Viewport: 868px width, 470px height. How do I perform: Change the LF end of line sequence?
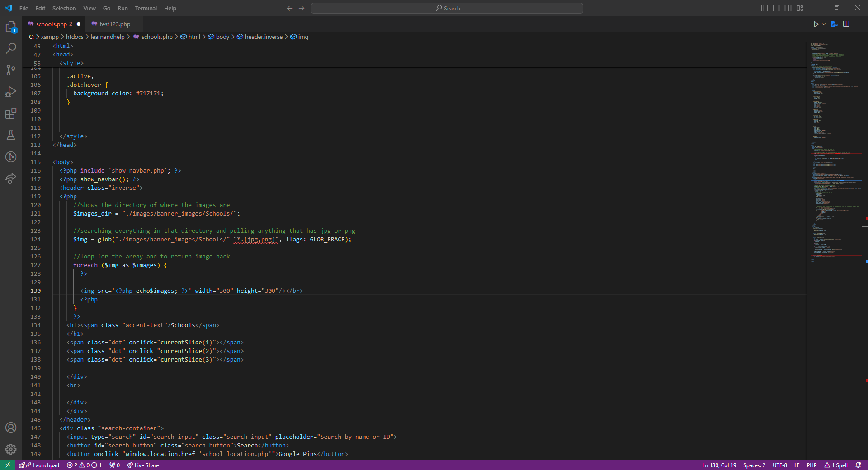(x=797, y=465)
